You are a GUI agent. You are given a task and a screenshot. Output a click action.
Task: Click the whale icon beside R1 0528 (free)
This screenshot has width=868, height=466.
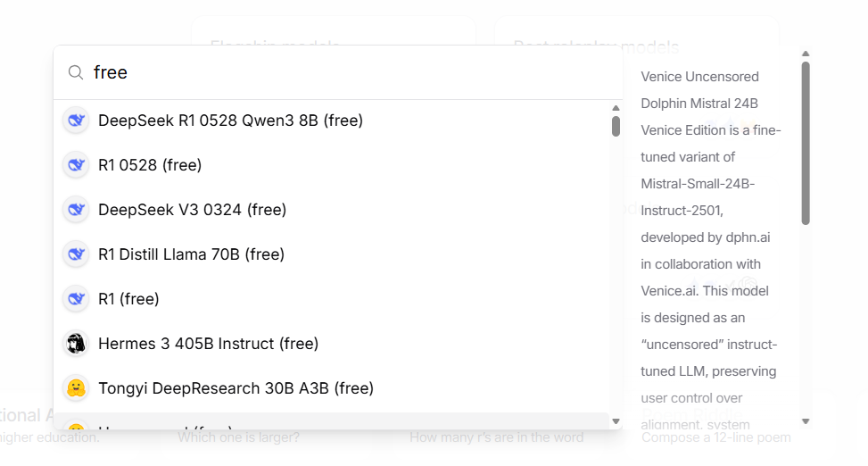point(76,165)
